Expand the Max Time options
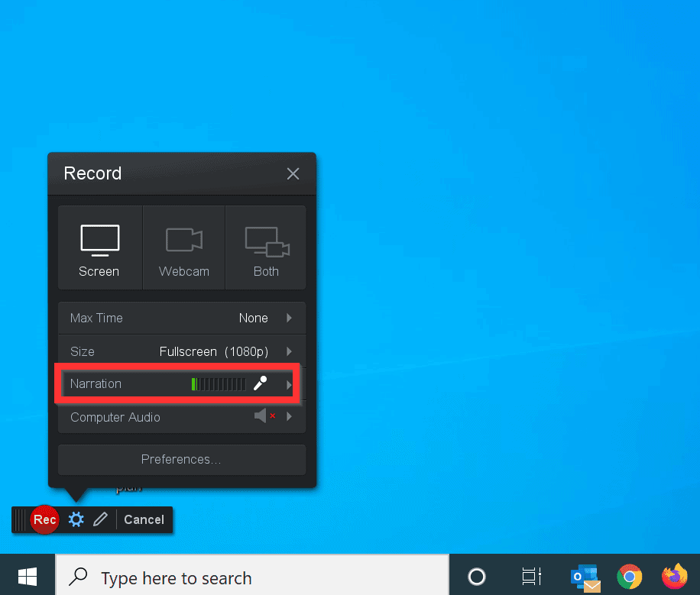 (290, 318)
